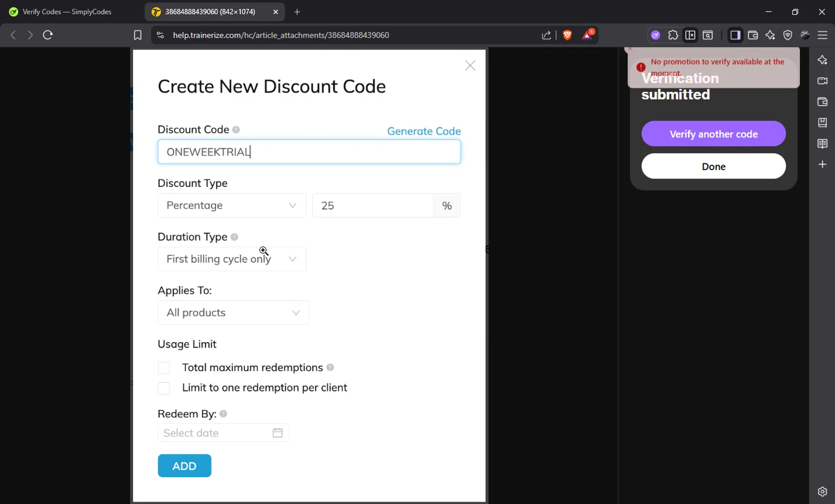Click the 'Discount Type' label
835x504 pixels.
point(193,183)
